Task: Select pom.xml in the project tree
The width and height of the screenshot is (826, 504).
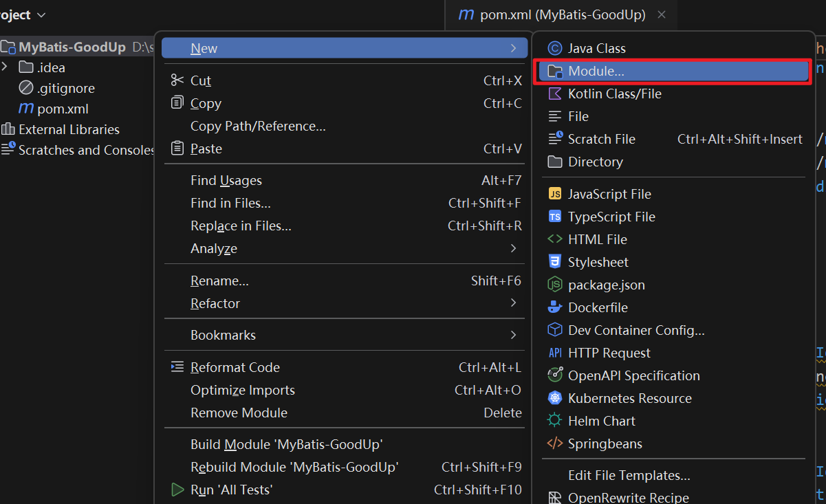Action: (x=62, y=109)
